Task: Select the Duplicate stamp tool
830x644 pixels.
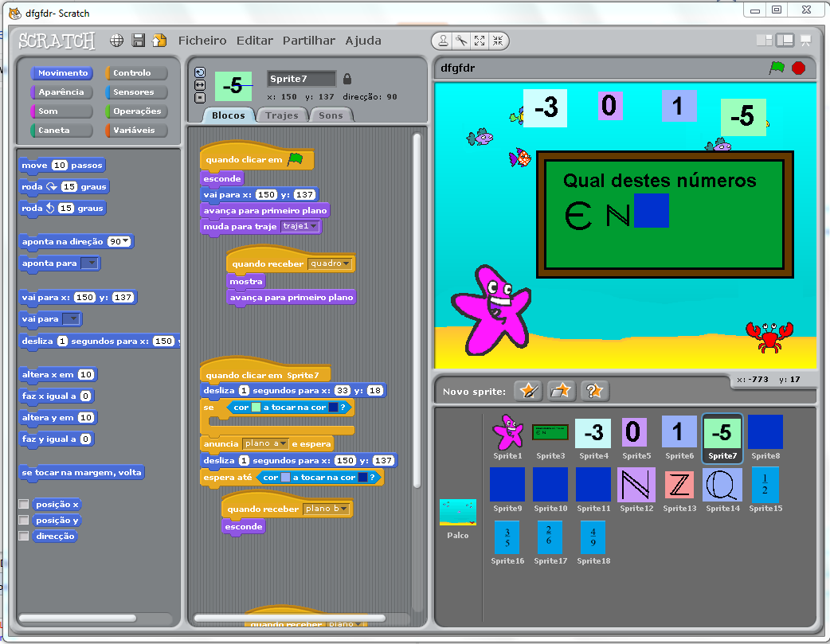Action: 444,41
